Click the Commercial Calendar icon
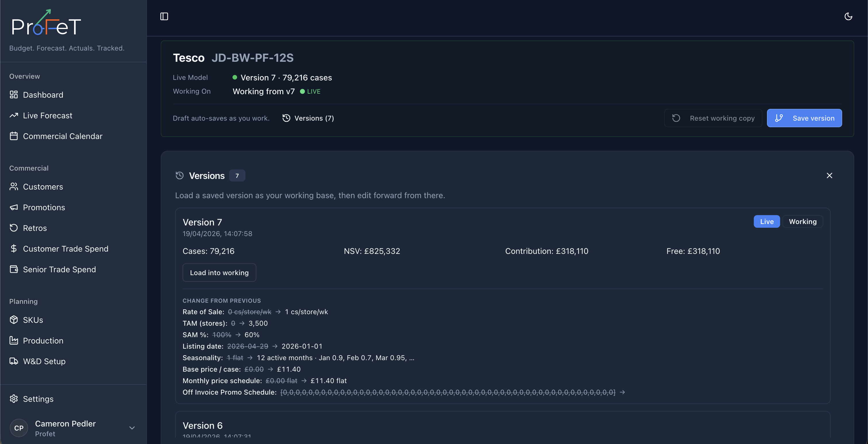Viewport: 868px width, 444px height. click(14, 136)
